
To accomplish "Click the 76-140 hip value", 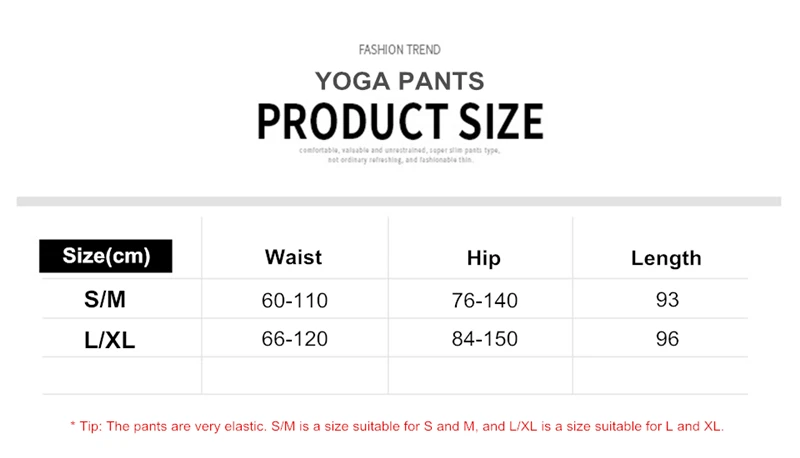I will tap(484, 300).
